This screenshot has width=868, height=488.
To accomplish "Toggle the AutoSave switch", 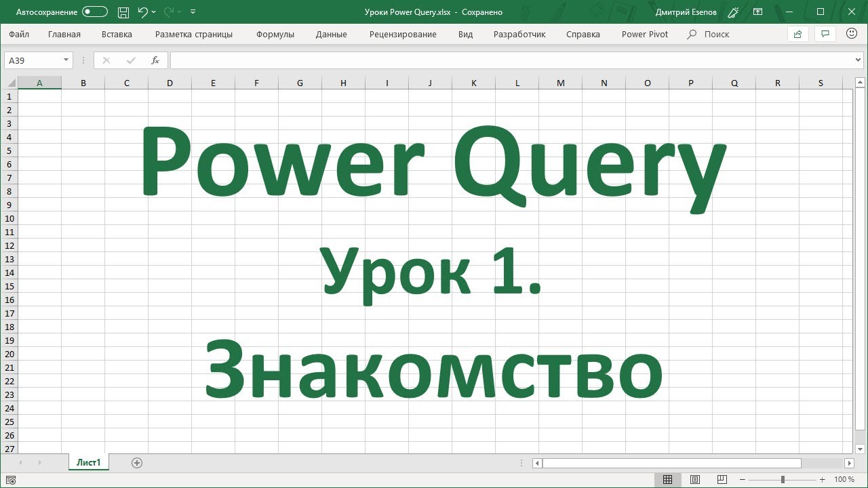I will 95,12.
